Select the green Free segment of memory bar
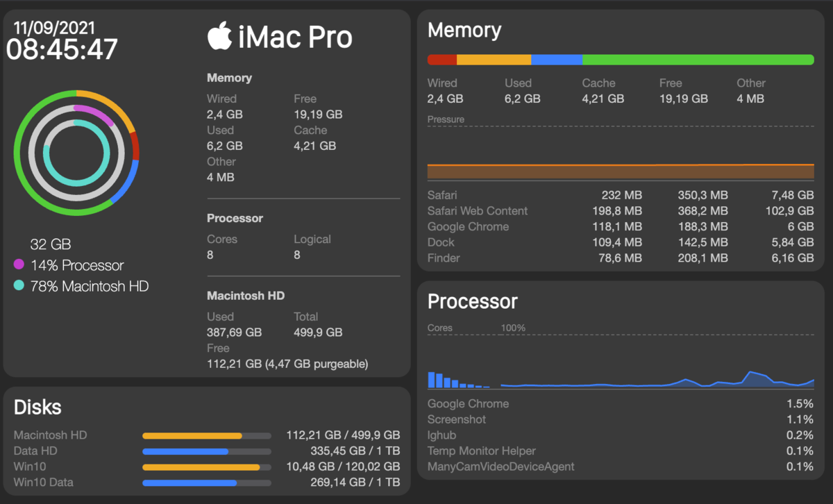The width and height of the screenshot is (833, 504). 698,60
